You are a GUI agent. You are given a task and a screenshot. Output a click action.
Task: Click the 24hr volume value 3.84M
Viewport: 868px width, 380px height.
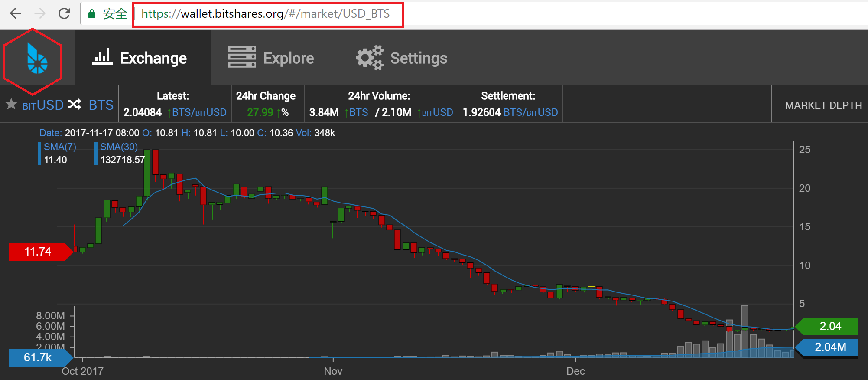(324, 112)
